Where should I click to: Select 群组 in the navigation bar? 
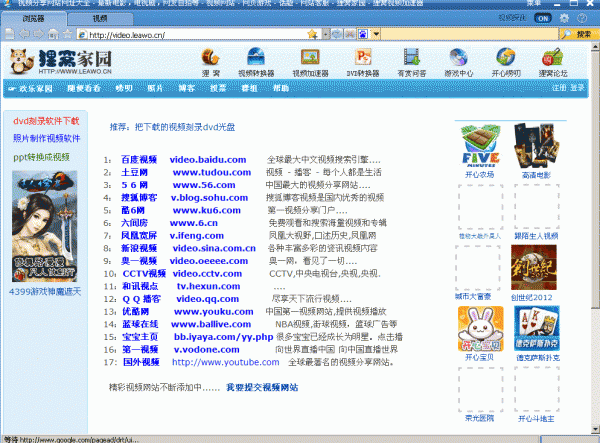coord(249,88)
